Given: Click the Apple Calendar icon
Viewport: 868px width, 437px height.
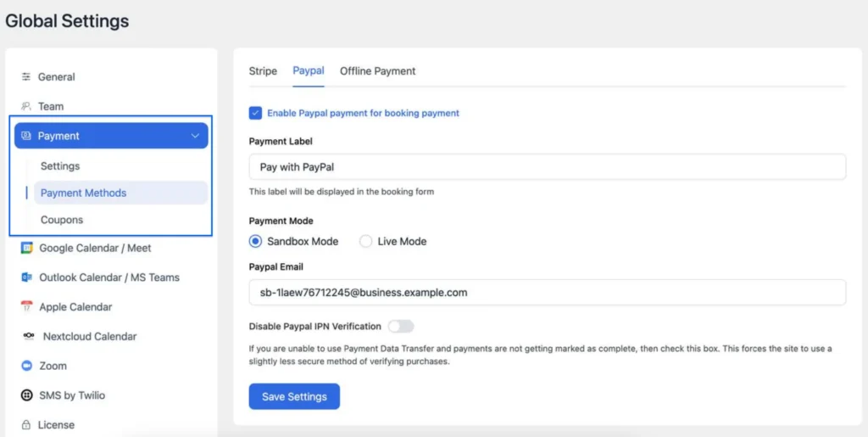Looking at the screenshot, I should pos(26,306).
